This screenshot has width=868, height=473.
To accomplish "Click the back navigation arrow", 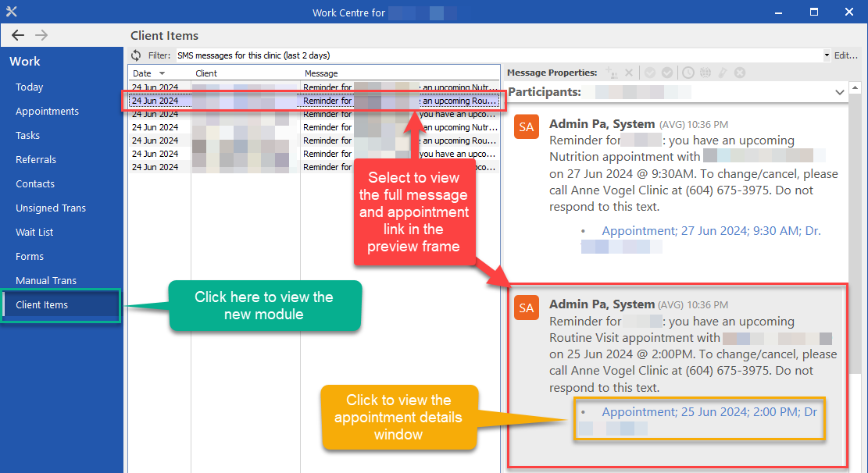I will (x=18, y=35).
